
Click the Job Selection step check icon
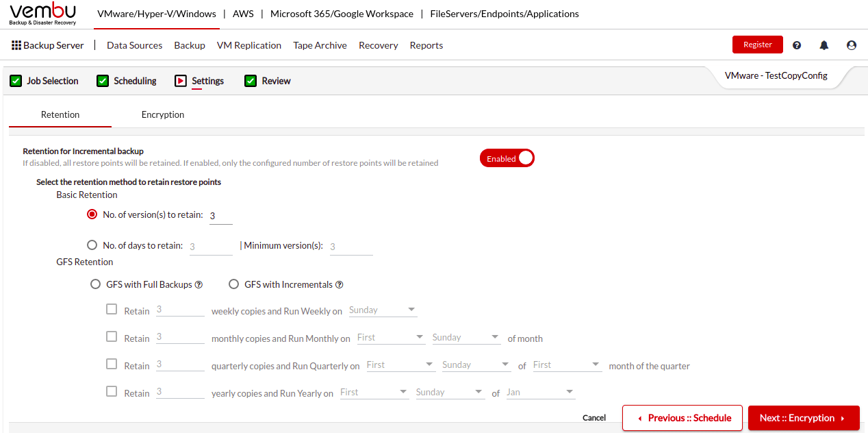[x=16, y=81]
